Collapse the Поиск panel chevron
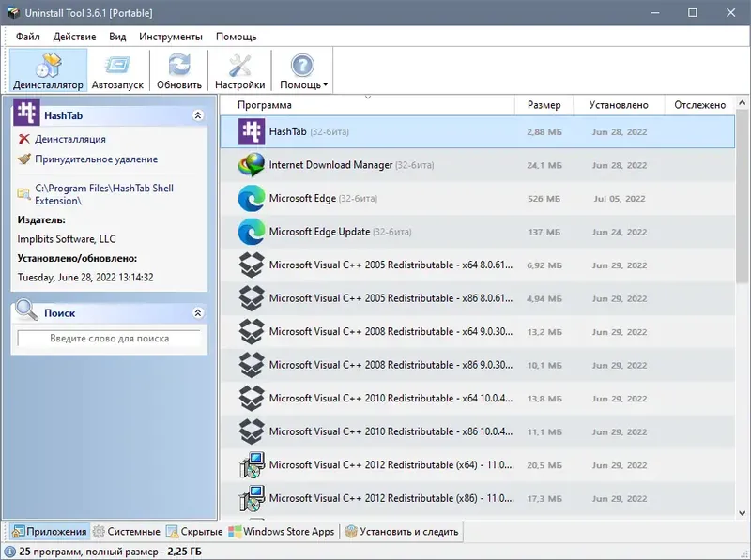The width and height of the screenshot is (751, 560). [x=196, y=312]
